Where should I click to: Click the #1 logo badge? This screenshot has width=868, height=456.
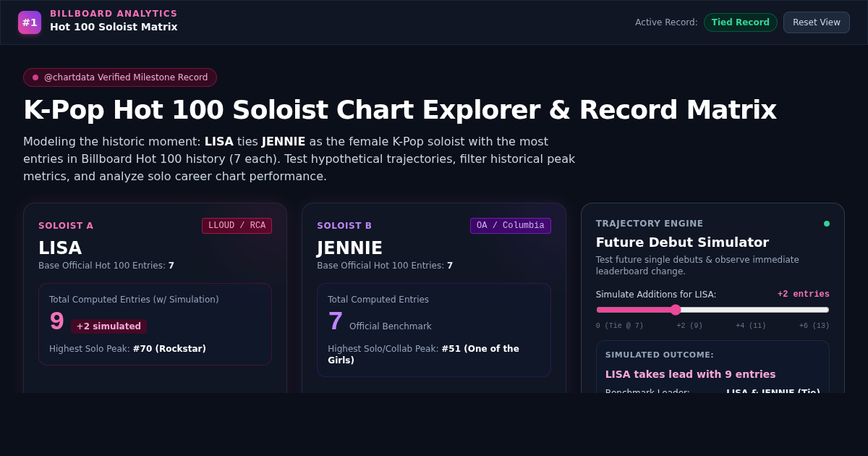click(30, 22)
